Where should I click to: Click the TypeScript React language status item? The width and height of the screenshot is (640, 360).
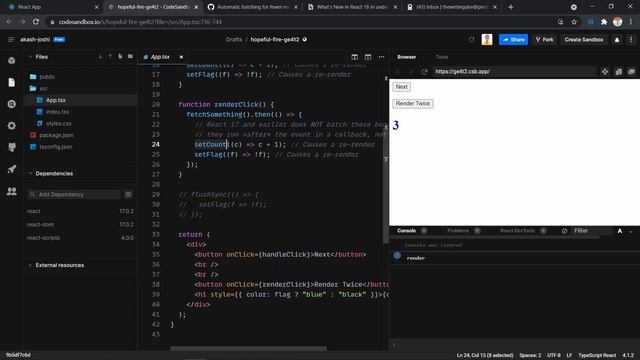pos(597,355)
